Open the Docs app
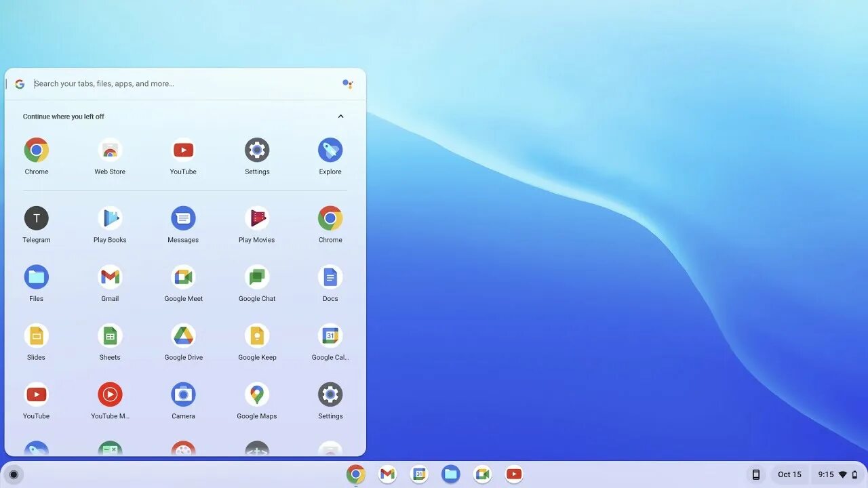868x488 pixels. (x=330, y=277)
